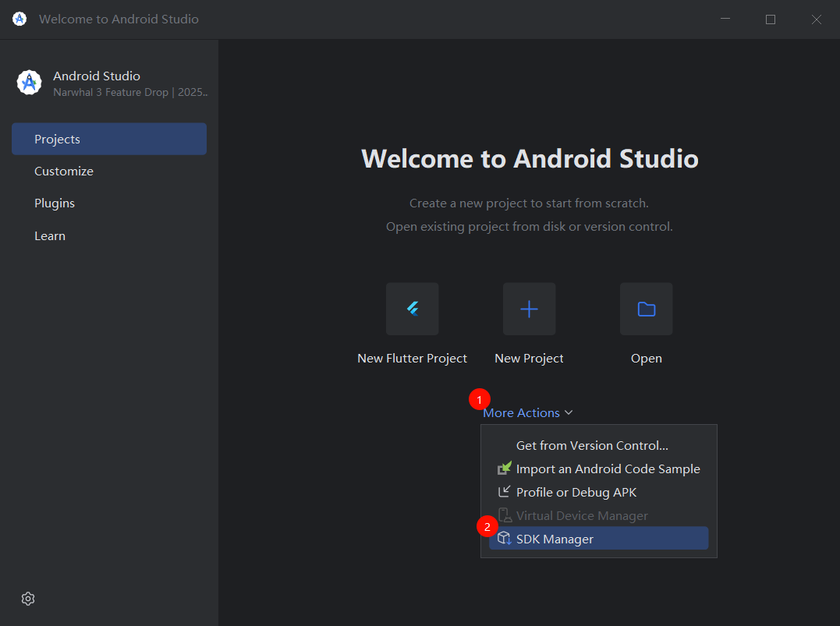Select Virtual Device Manager entry

coord(598,515)
